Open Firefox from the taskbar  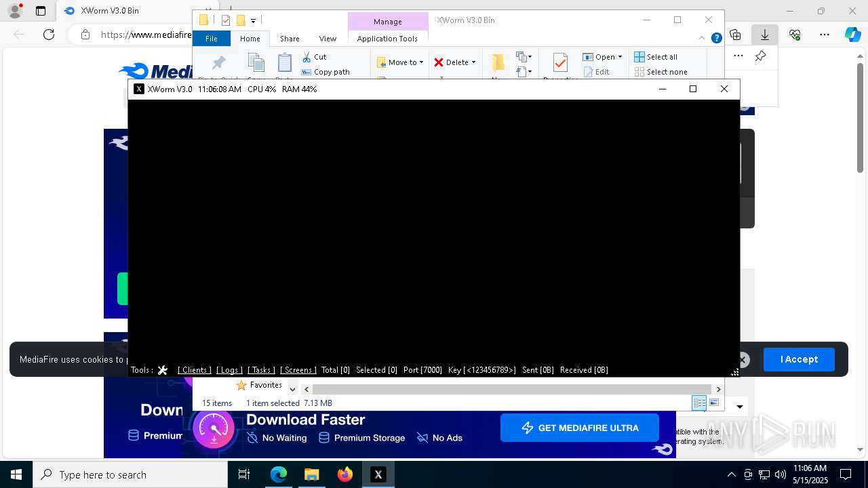pyautogui.click(x=345, y=474)
